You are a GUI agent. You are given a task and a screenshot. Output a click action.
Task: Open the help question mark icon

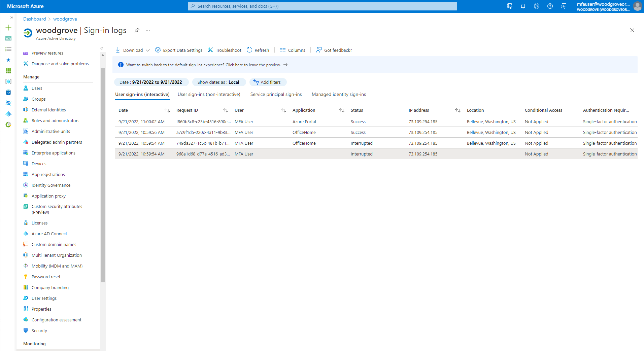(x=550, y=6)
